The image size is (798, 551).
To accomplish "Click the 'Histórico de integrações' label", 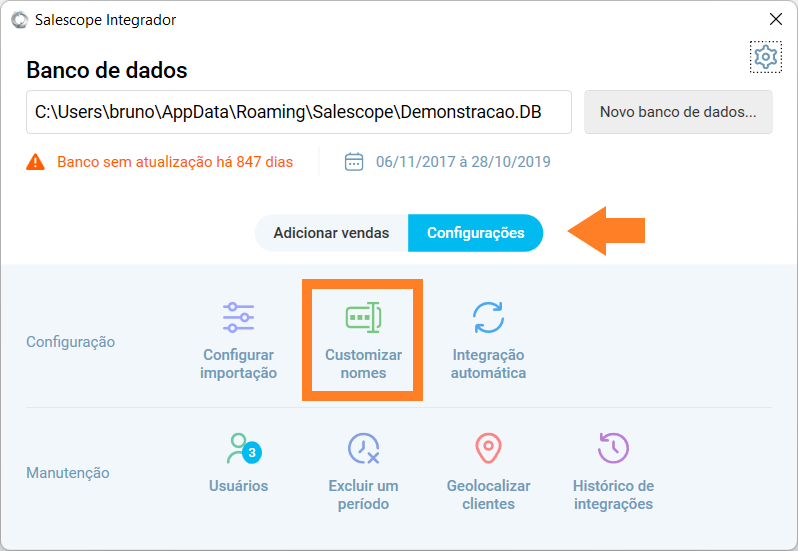I will coord(613,495).
